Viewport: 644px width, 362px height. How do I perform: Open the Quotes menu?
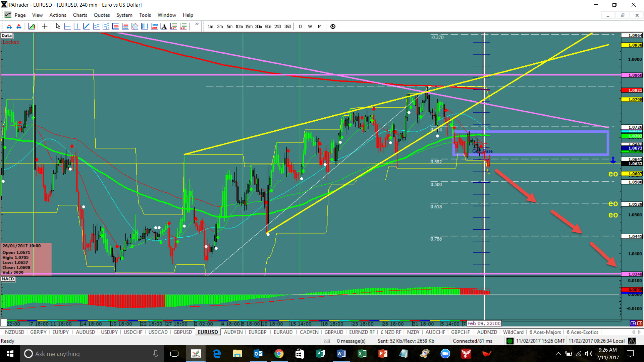[x=102, y=15]
